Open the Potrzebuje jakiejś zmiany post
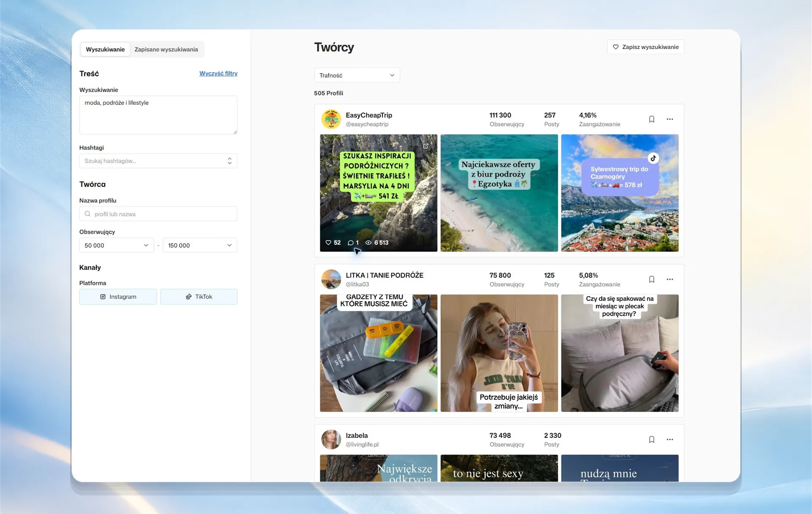Screen dimensions: 812x514 (499, 353)
